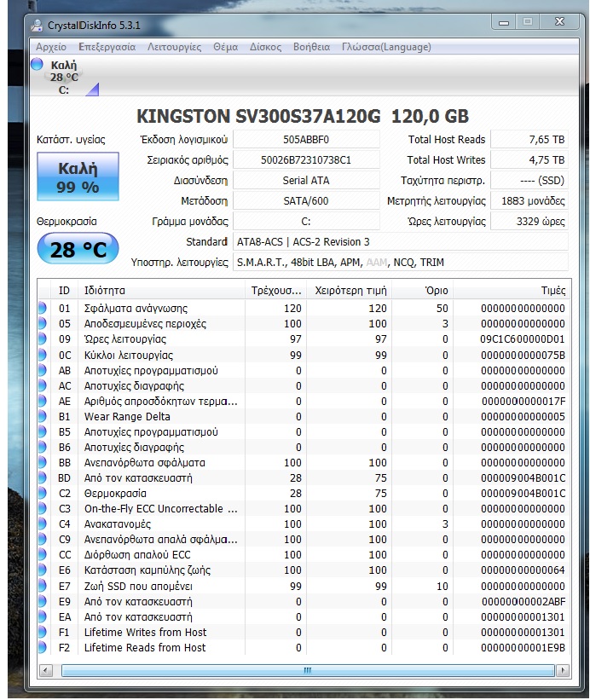Click the status orb for Lifetime Reads from Host
Screen dimensions: 590x700
(43, 647)
